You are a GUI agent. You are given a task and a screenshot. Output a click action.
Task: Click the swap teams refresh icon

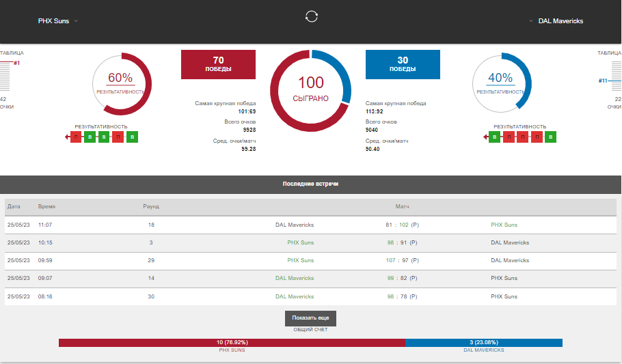[311, 16]
